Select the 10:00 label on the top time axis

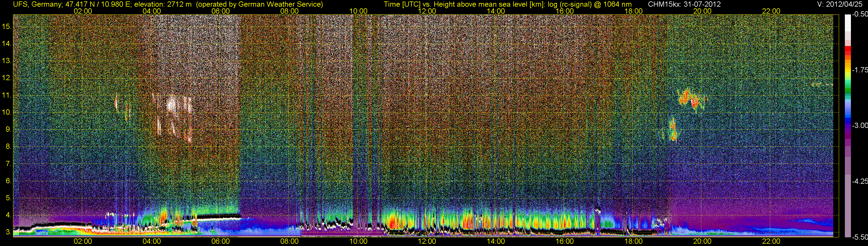click(358, 11)
